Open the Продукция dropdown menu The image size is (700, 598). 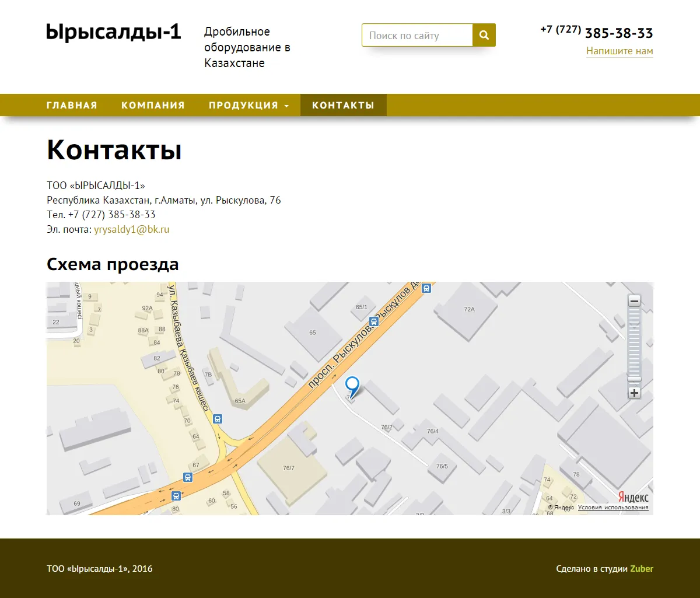pyautogui.click(x=249, y=105)
